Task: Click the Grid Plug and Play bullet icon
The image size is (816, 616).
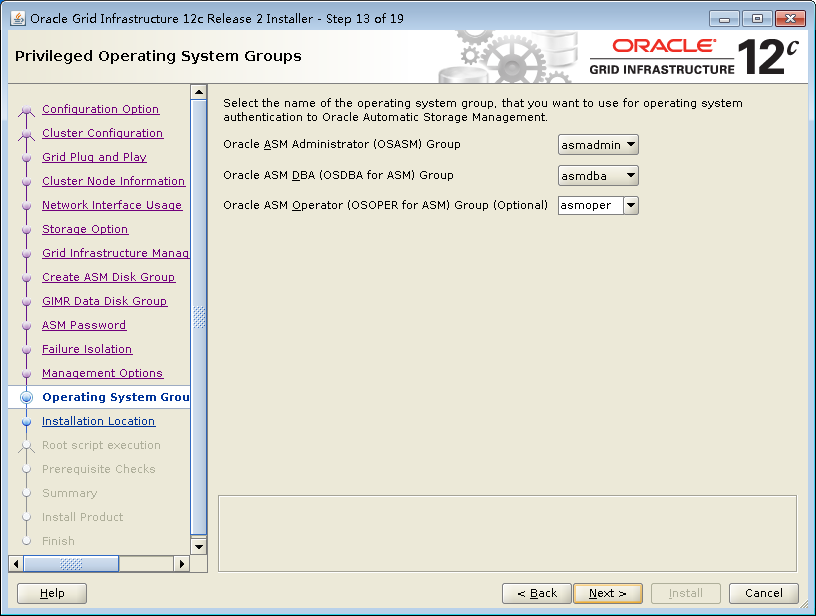Action: point(27,158)
